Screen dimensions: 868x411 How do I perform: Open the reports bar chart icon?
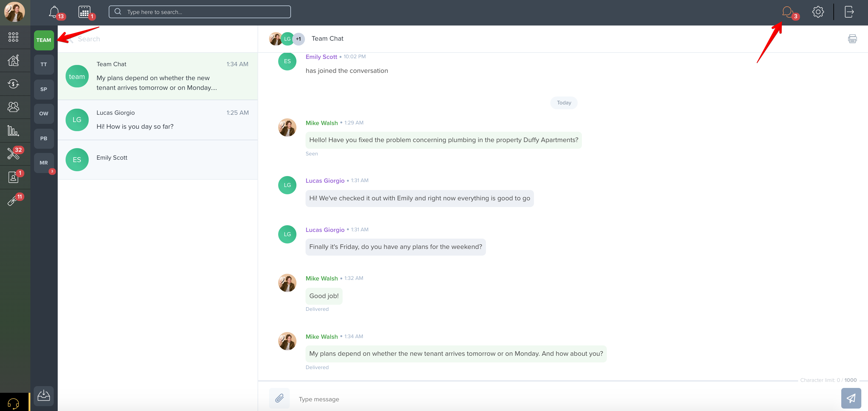pos(13,131)
